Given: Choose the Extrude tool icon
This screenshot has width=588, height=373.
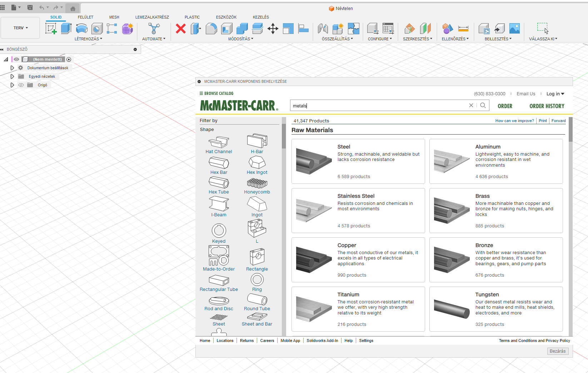Looking at the screenshot, I should tap(66, 29).
